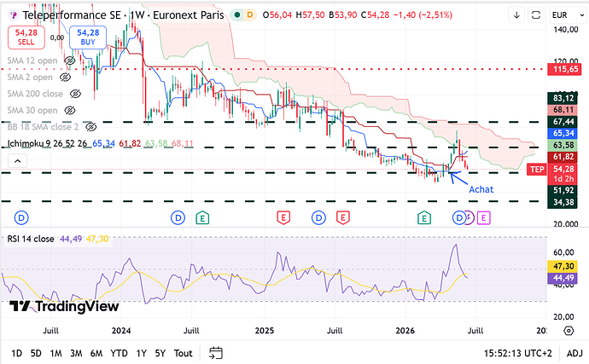Show the SMA 200 close indicator
Viewport: 589px width, 364px height.
pyautogui.click(x=75, y=94)
